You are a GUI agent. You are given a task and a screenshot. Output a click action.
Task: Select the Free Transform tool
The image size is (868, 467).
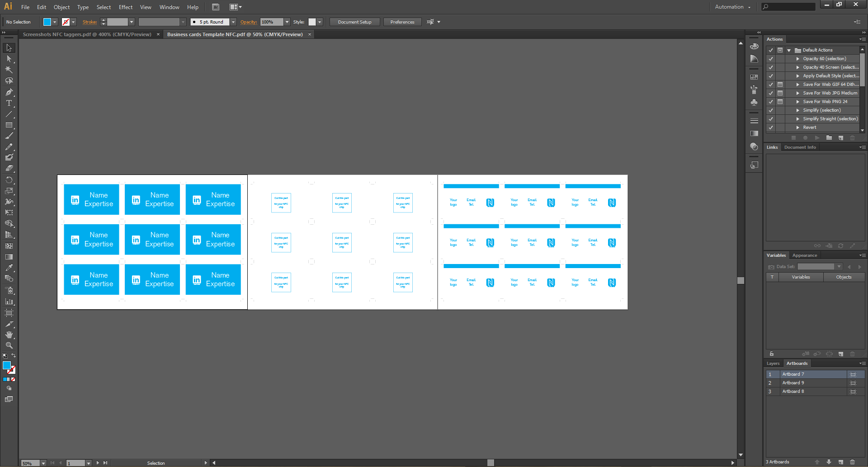click(x=9, y=212)
